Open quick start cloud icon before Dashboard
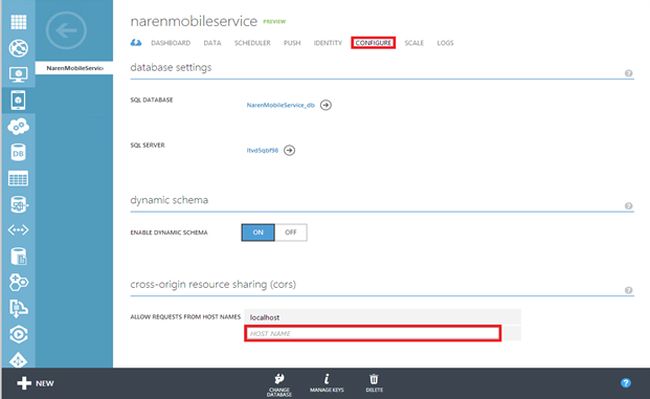The height and width of the screenshot is (399, 650). (x=136, y=43)
